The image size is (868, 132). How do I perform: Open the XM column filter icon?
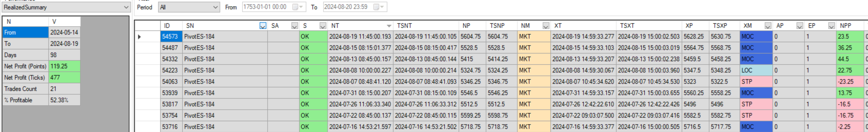[x=768, y=26]
